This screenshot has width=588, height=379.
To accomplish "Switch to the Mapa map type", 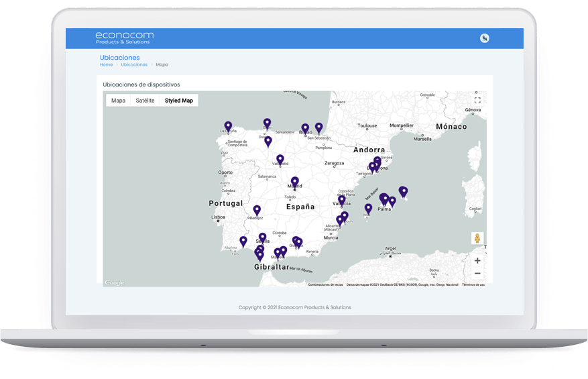I will [118, 101].
